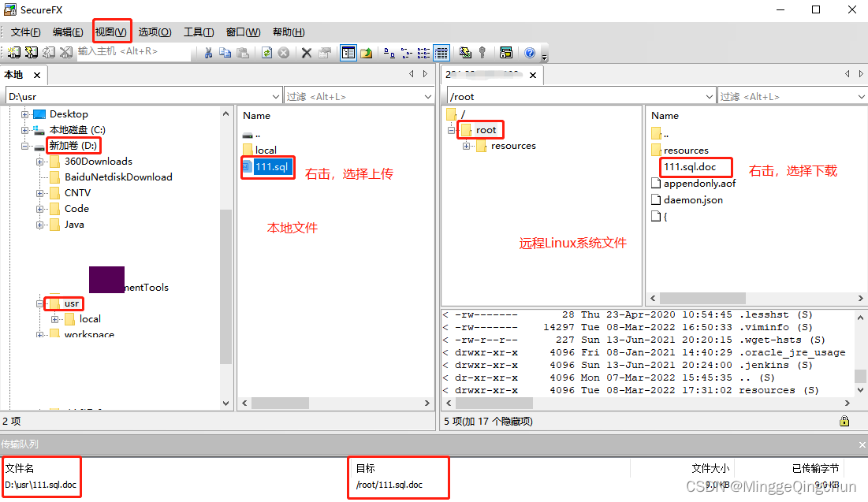This screenshot has width=868, height=502.
Task: Switch to large icons view
Action: (389, 53)
